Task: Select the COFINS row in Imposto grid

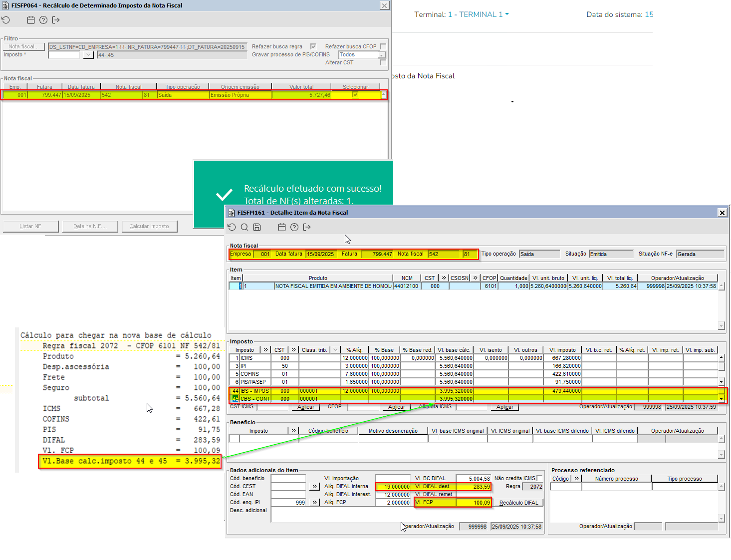Action: (x=474, y=374)
